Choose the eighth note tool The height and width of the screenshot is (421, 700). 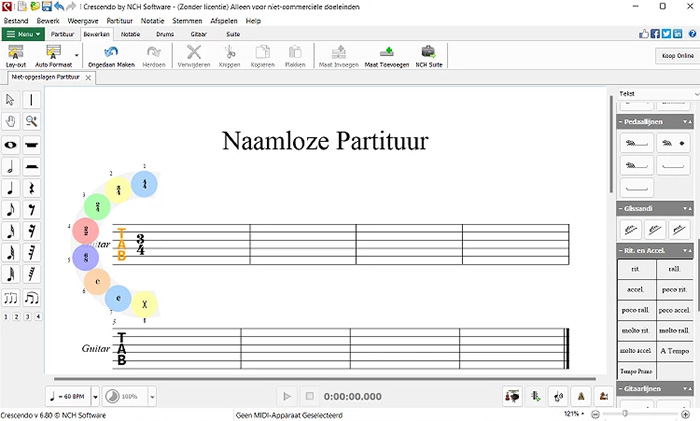(x=10, y=209)
